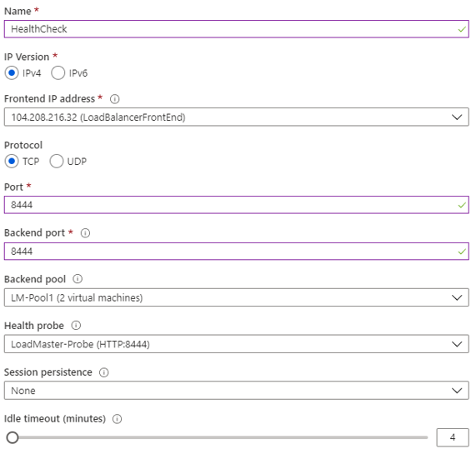Click the checkmark in the Port field
476x449 pixels.
tap(462, 206)
